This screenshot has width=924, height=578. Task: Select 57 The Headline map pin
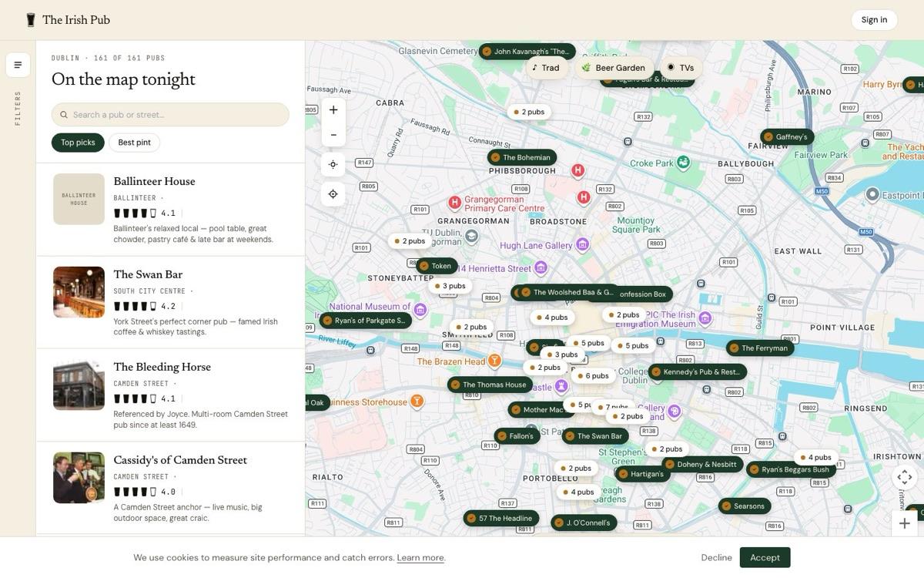[x=500, y=519]
